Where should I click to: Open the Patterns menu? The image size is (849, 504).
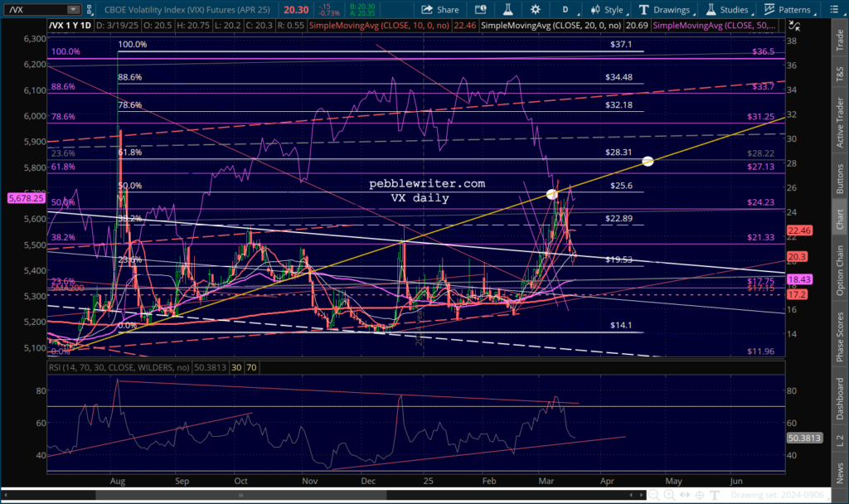click(x=788, y=9)
